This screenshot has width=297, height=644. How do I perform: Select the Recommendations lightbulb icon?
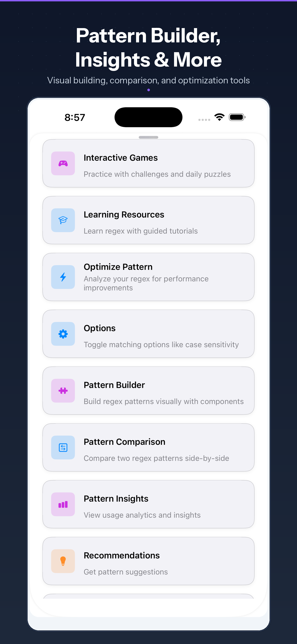tap(63, 561)
